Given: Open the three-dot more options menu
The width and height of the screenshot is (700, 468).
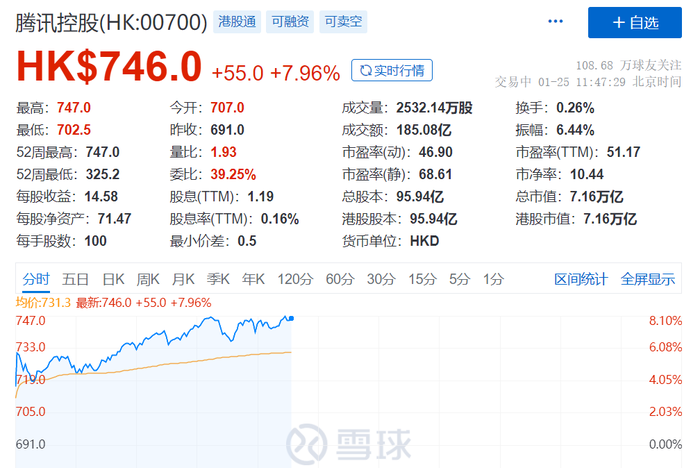Looking at the screenshot, I should pos(555,21).
